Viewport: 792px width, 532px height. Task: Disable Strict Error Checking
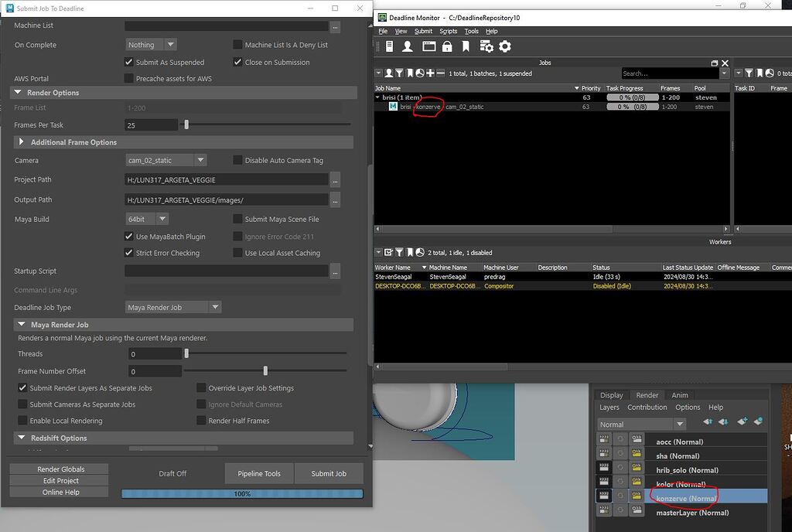[x=129, y=252]
